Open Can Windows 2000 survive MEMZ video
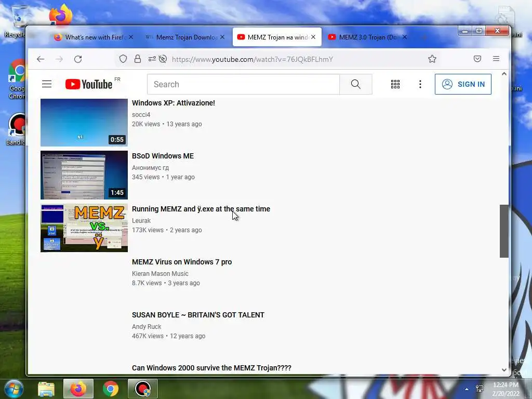The width and height of the screenshot is (532, 399). [x=211, y=368]
